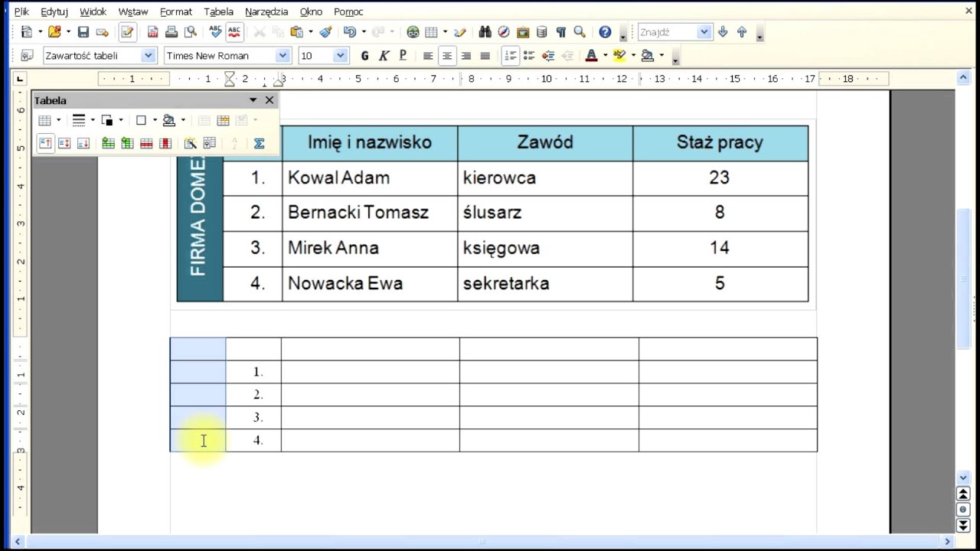This screenshot has width=980, height=551.
Task: Delete Column red icon in Tabela toolbar
Action: [x=164, y=143]
